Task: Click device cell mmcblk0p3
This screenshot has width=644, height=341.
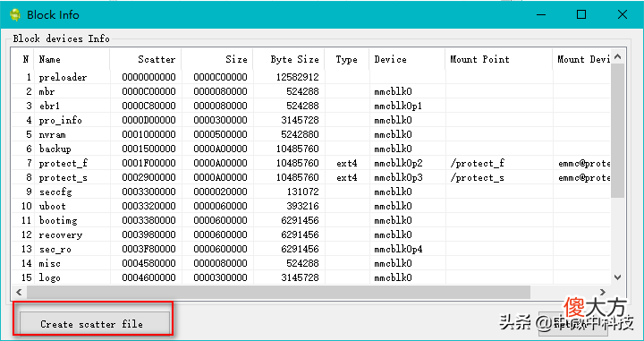Action: (x=398, y=177)
